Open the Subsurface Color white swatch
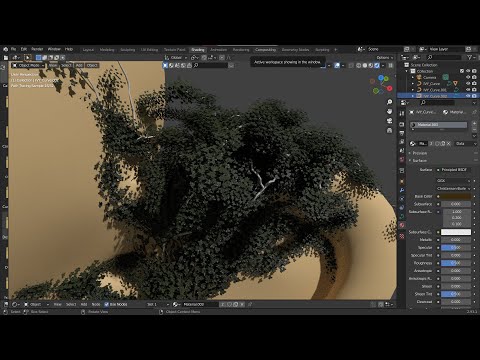The width and height of the screenshot is (480, 360). (456, 232)
